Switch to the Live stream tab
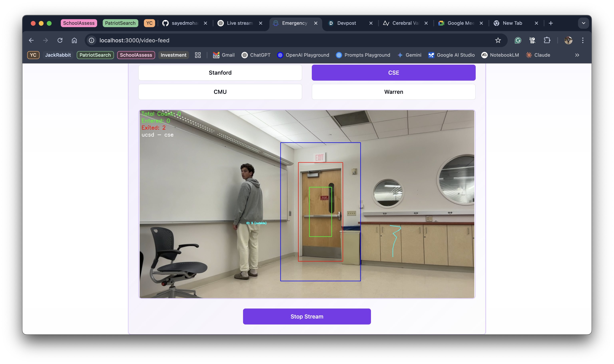This screenshot has height=364, width=614. [x=239, y=23]
